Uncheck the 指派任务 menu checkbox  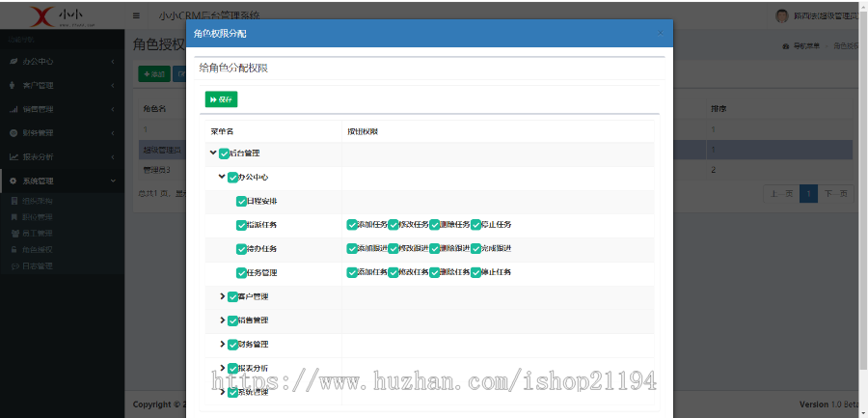tap(241, 225)
